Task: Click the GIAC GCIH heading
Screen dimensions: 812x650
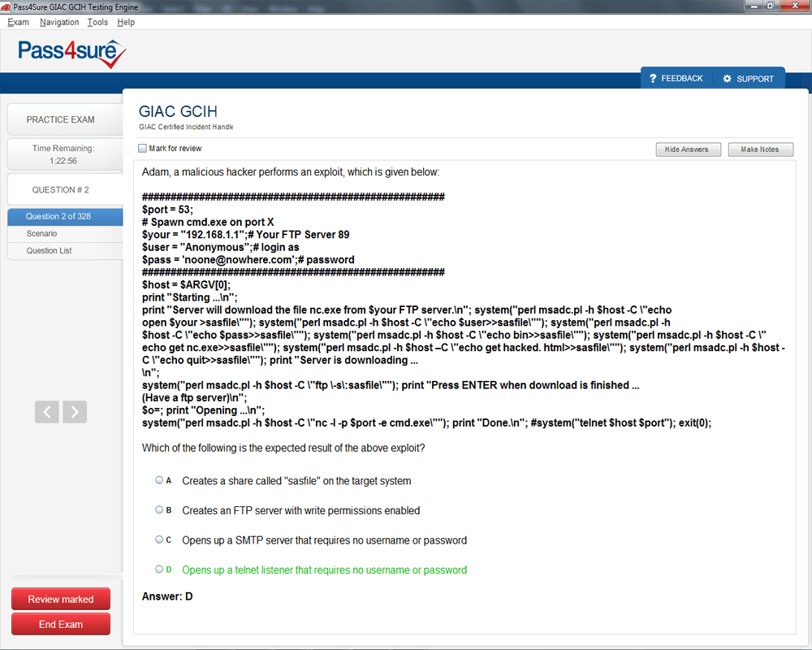Action: 178,111
